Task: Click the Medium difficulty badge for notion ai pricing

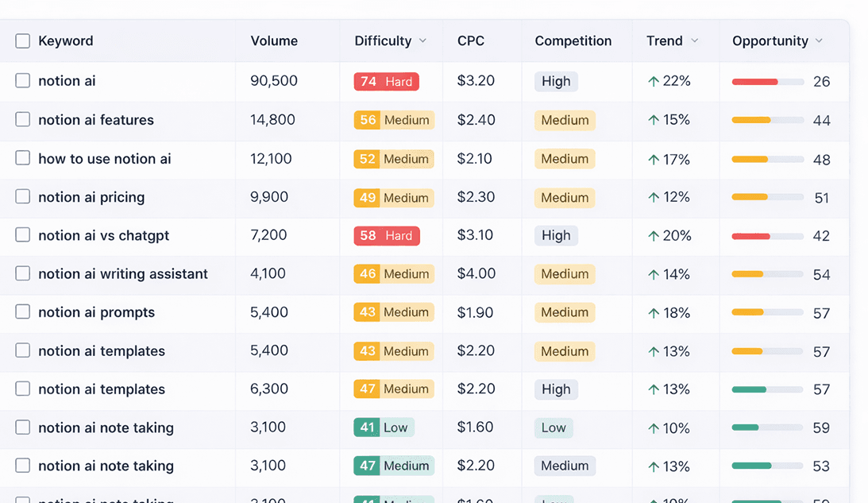Action: (x=393, y=197)
